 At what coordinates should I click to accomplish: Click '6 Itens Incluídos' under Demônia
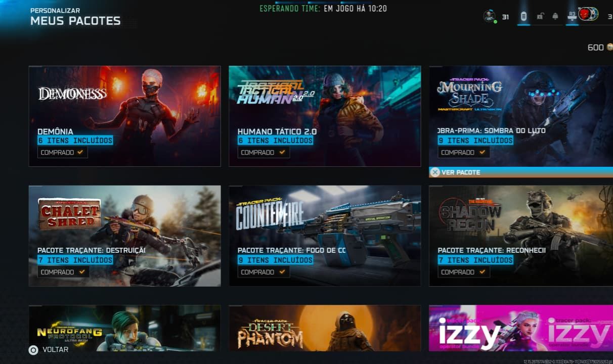[x=75, y=141]
